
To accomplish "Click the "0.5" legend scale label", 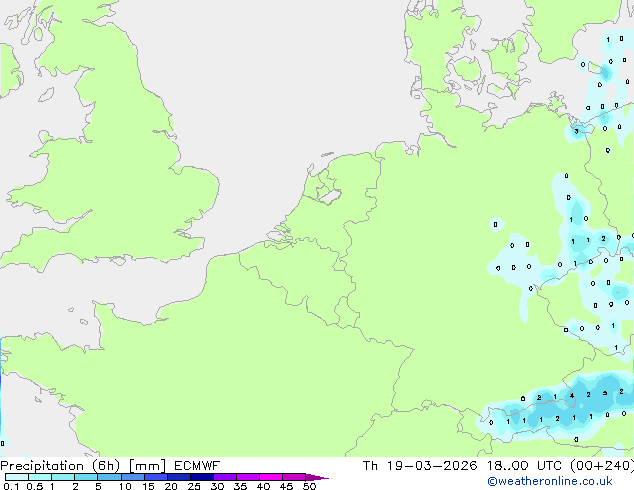I will point(35,486).
